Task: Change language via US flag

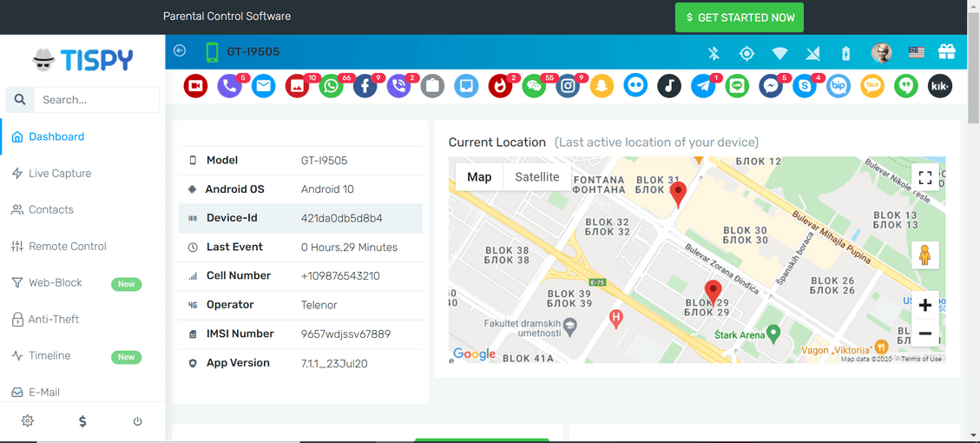Action: [x=917, y=53]
